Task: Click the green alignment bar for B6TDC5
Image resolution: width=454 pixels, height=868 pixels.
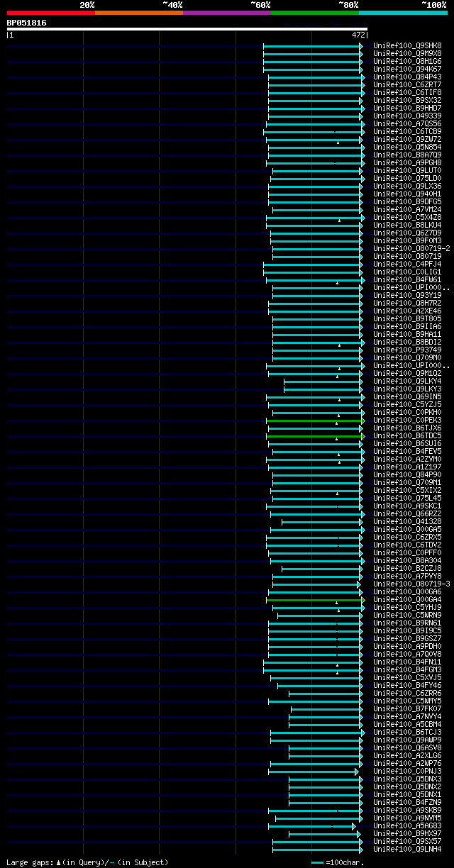Action: point(315,435)
